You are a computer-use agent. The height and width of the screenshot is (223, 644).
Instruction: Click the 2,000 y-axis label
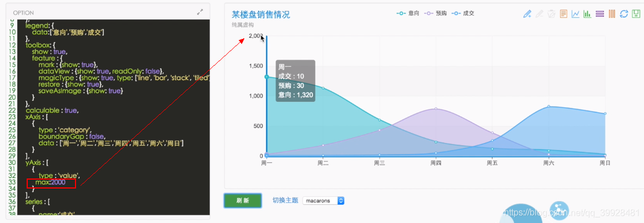(256, 36)
